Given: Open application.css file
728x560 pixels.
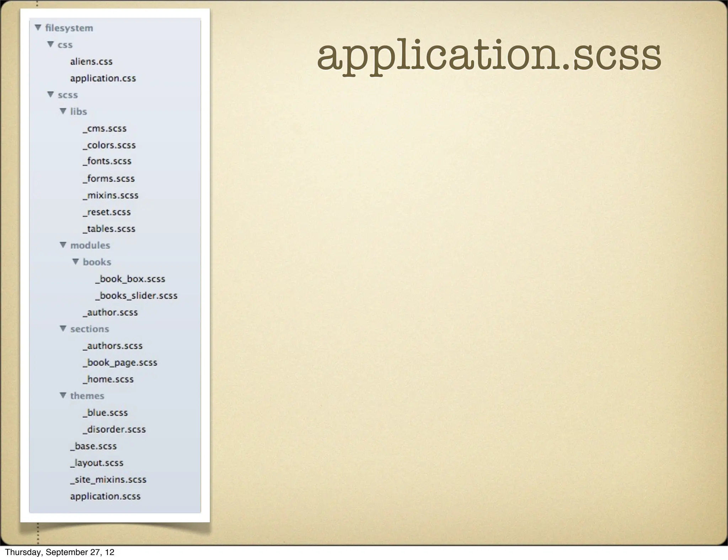Looking at the screenshot, I should (103, 78).
